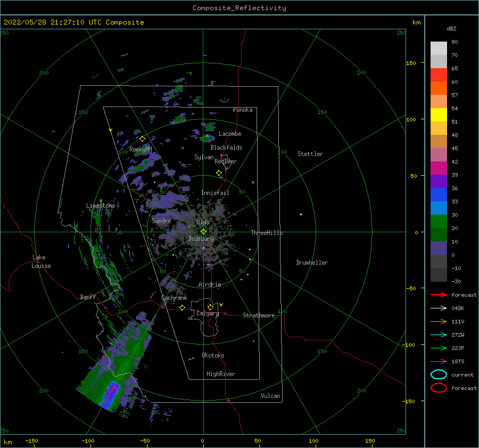Click the Didsbury label

pos(201,239)
